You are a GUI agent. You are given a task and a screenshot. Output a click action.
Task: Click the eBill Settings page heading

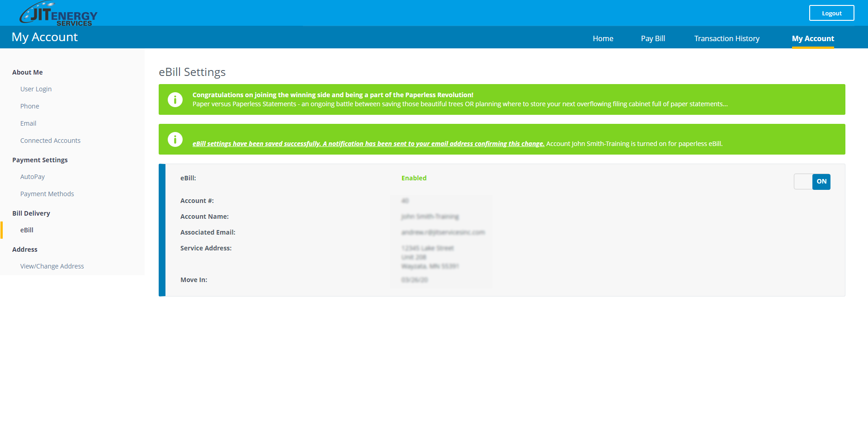point(192,72)
